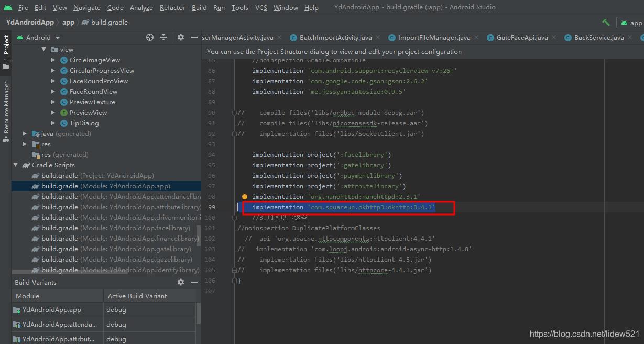This screenshot has width=644, height=344.
Task: Open Build Variants panel gear settings
Action: pyautogui.click(x=181, y=282)
